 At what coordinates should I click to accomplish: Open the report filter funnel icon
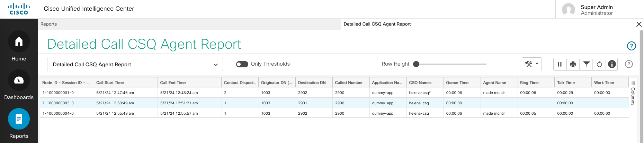coord(586,64)
